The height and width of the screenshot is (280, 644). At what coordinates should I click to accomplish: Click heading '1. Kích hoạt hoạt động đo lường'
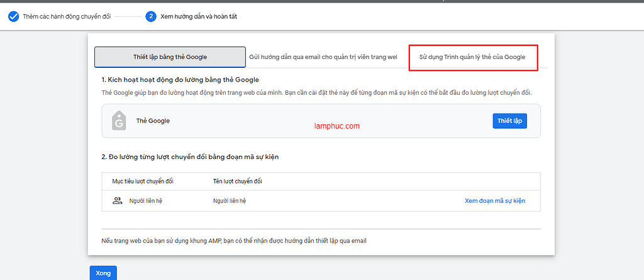[180, 79]
